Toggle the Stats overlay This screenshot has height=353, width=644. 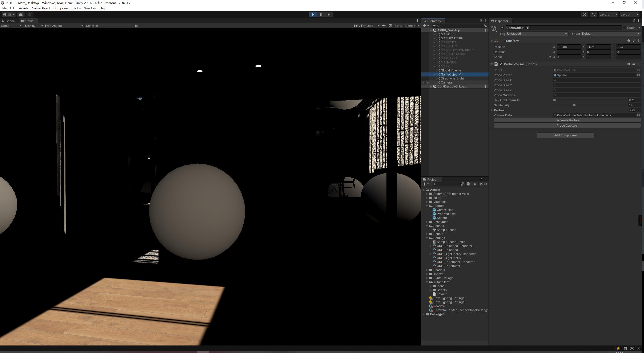click(x=398, y=26)
